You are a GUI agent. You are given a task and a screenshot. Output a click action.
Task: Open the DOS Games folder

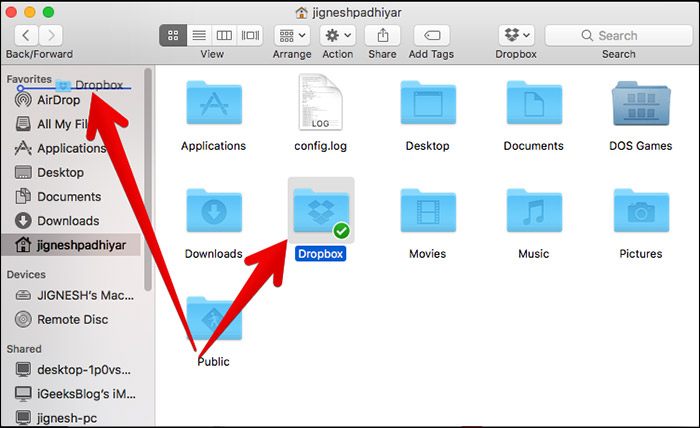pos(640,106)
